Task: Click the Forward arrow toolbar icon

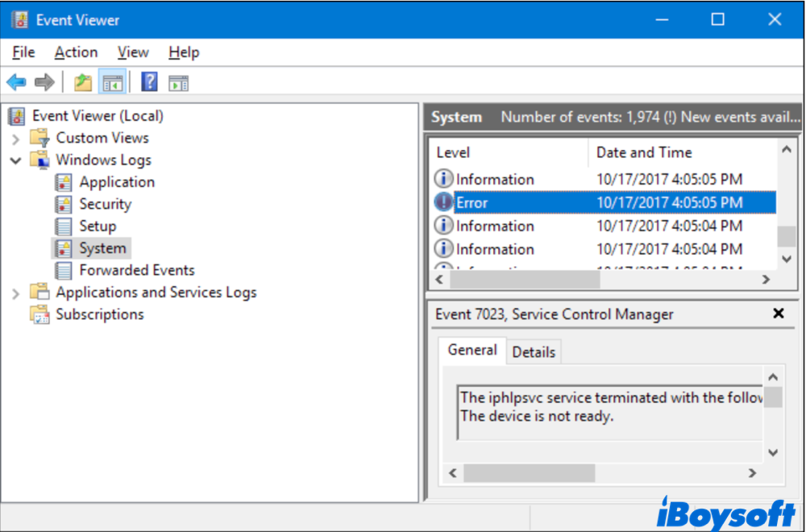Action: pyautogui.click(x=44, y=82)
